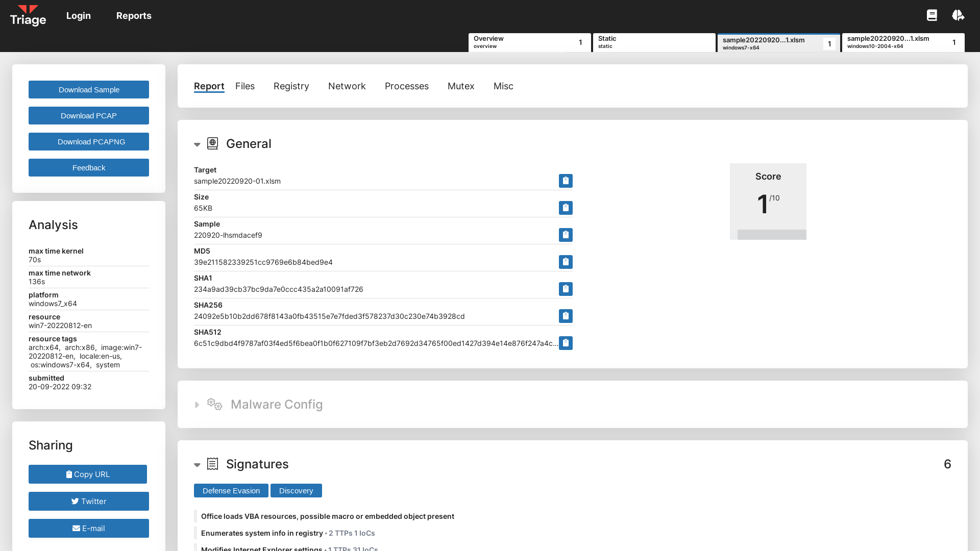Copy the sample ID 220920-lhsmdacef9
This screenshot has width=980, height=551.
[566, 235]
